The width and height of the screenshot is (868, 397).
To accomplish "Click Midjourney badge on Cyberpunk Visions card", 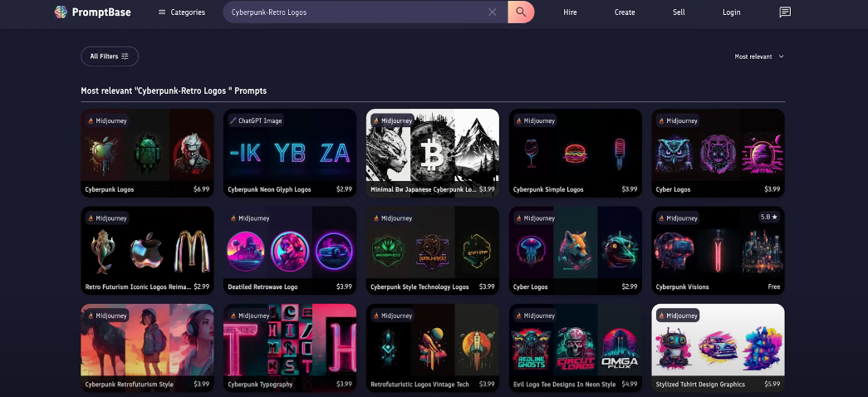I will tap(678, 218).
